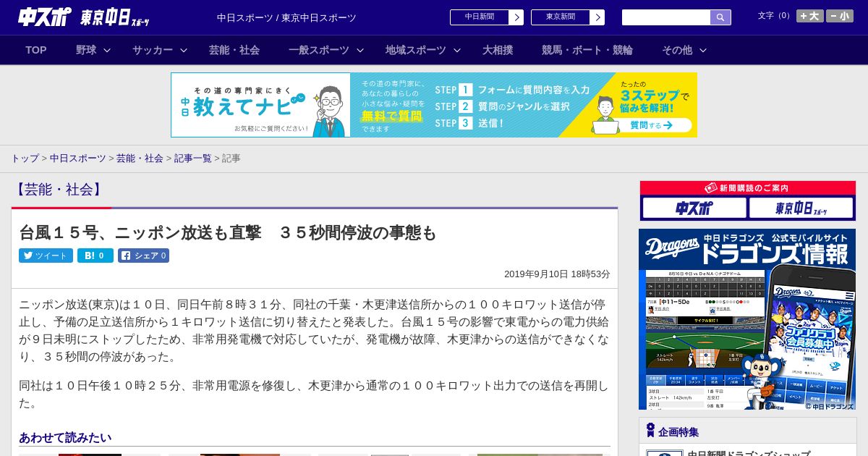The image size is (868, 456).
Task: Bookmark article with Hatena B! button
Action: pyautogui.click(x=95, y=256)
